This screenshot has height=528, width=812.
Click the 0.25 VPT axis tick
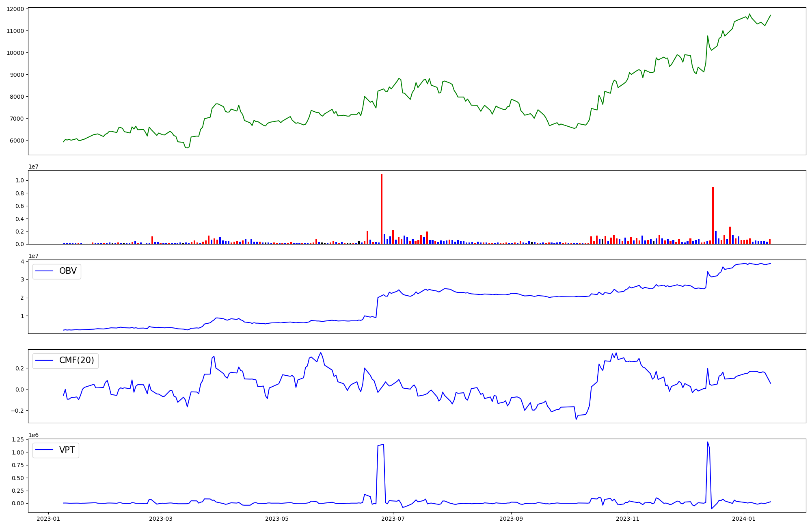coord(17,491)
